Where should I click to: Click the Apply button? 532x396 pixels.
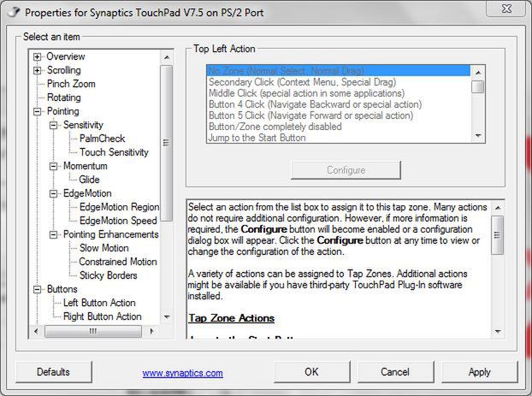click(x=480, y=372)
